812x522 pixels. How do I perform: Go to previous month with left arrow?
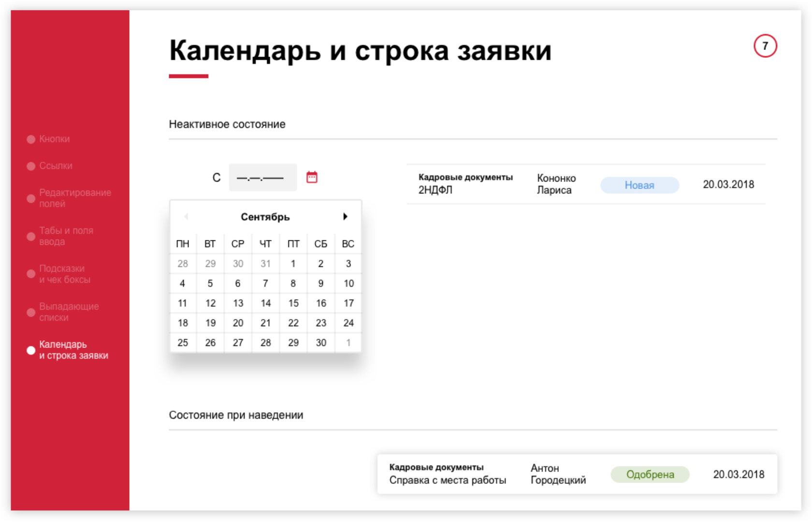coord(186,216)
